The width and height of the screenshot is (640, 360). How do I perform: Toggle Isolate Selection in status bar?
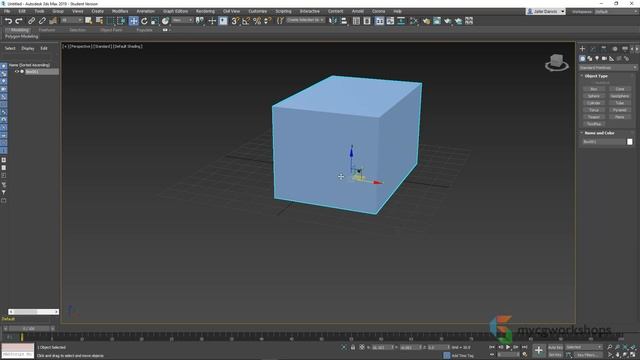pyautogui.click(x=344, y=347)
